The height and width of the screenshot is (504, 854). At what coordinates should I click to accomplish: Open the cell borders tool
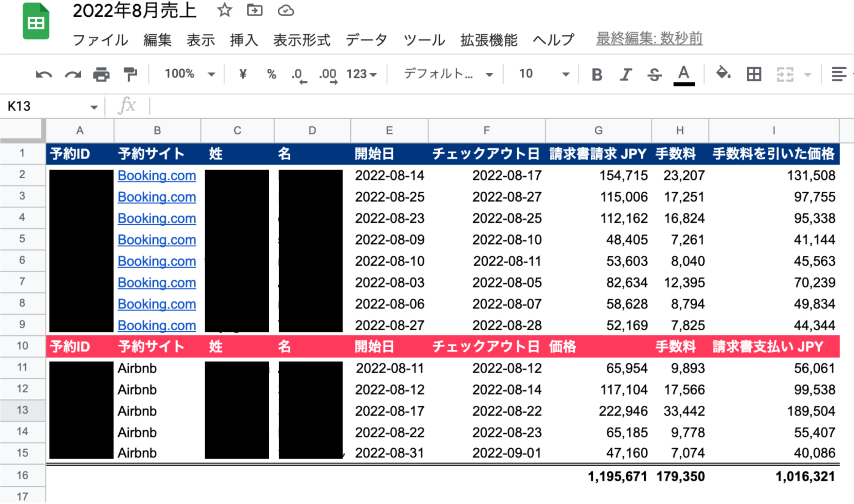(x=754, y=74)
